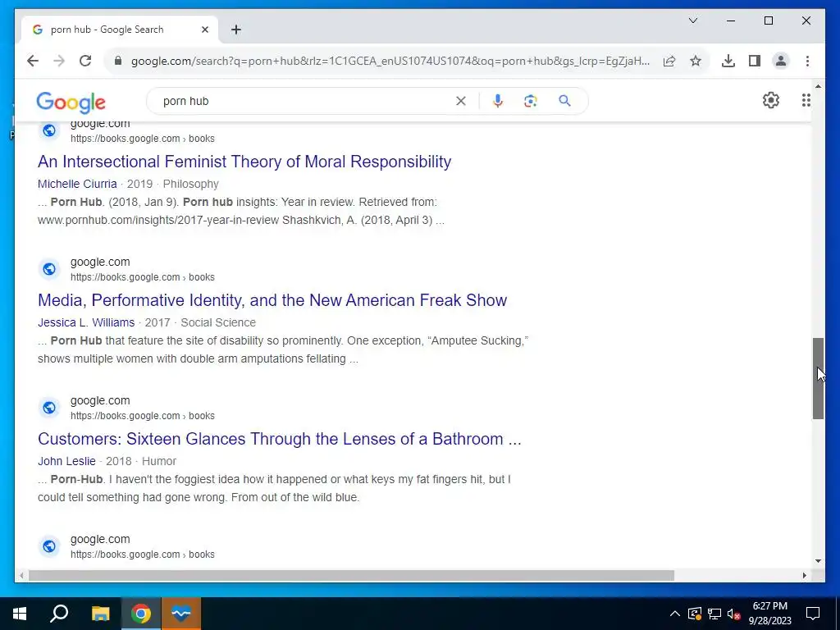Open File Explorer from taskbar
Viewport: 840px width, 630px height.
[x=100, y=614]
